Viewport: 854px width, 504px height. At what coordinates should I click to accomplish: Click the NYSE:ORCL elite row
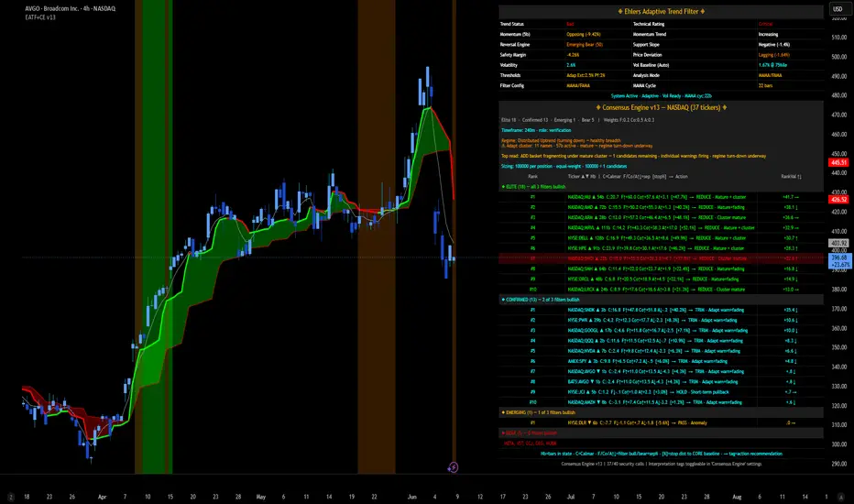[661, 279]
